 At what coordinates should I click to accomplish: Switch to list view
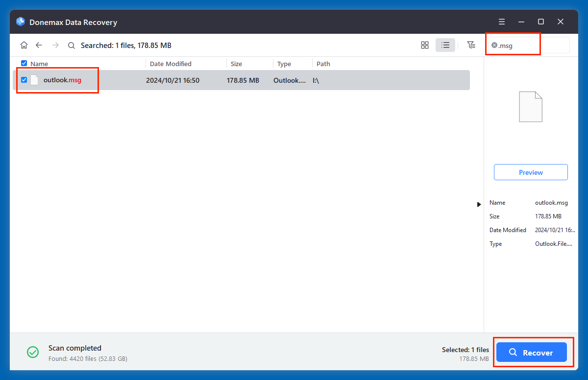pos(445,45)
